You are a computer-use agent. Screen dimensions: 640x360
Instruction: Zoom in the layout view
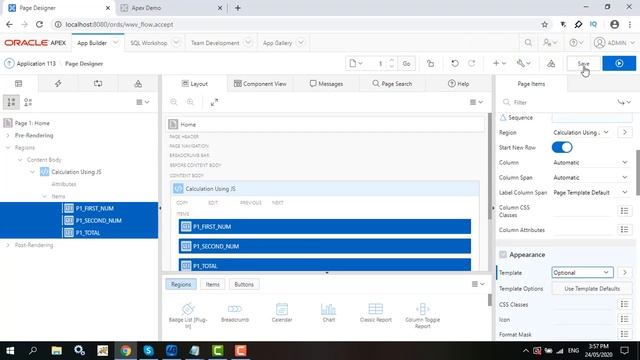point(190,102)
